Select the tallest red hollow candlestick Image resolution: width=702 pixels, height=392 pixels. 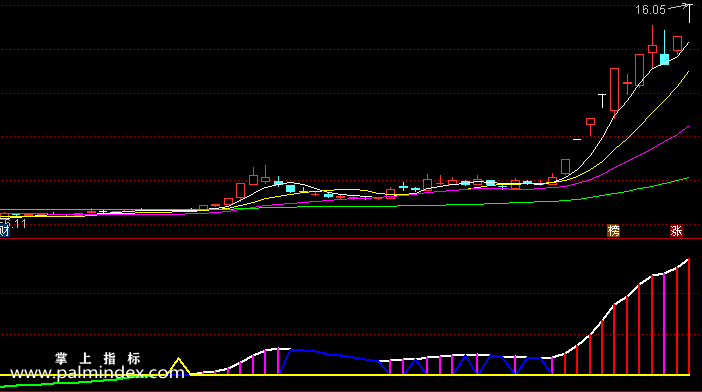(x=615, y=89)
